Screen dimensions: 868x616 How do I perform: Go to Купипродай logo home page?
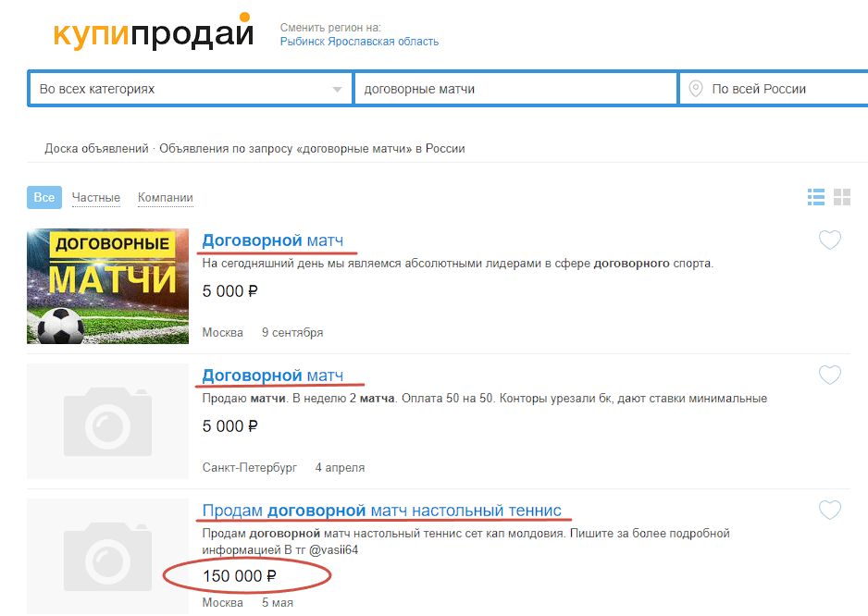154,31
